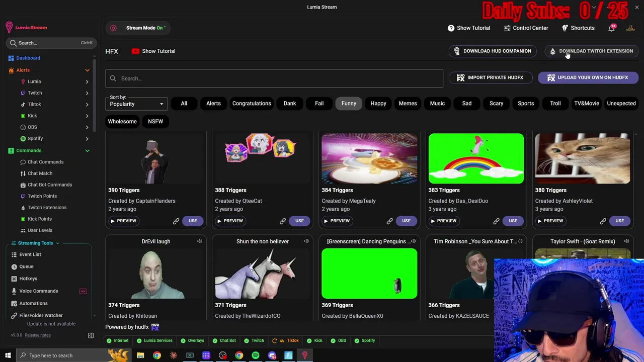The width and height of the screenshot is (644, 362).
Task: Use the MegaTealy 384 Triggers effect
Action: (406, 221)
